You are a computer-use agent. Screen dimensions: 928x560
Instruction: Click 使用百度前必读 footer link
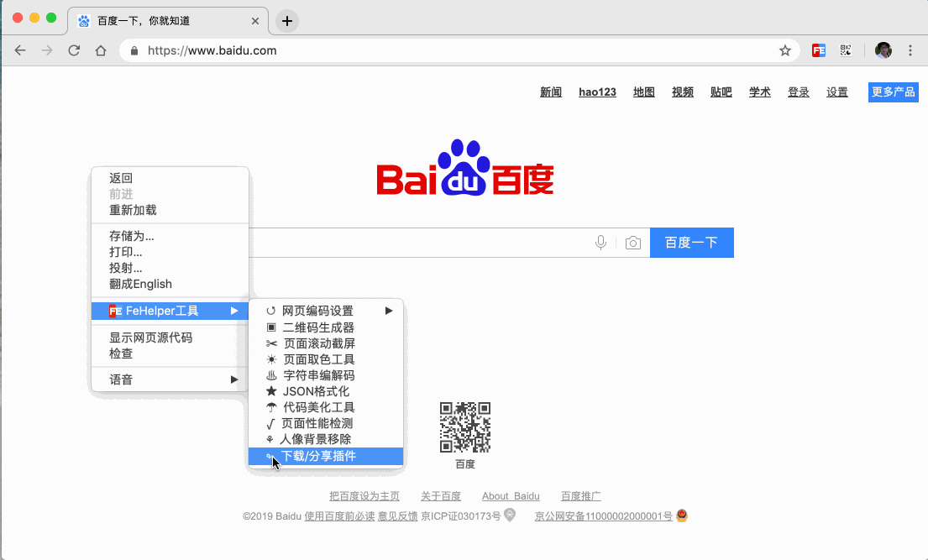coord(339,516)
